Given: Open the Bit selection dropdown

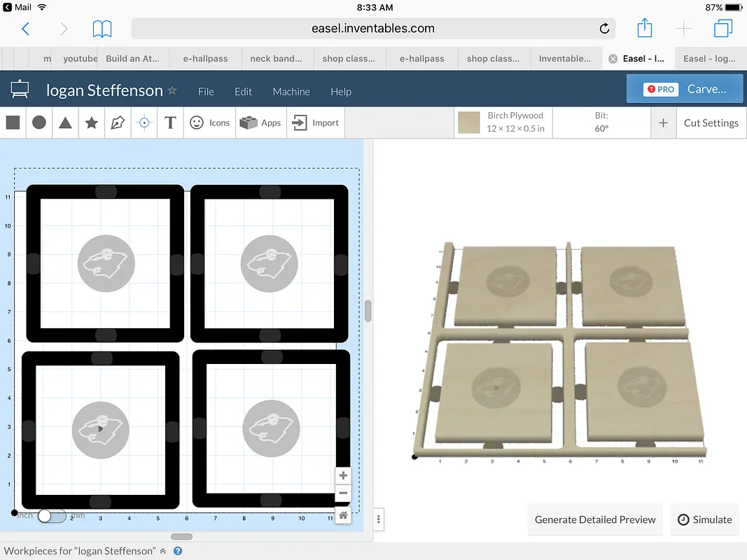Looking at the screenshot, I should [x=601, y=122].
